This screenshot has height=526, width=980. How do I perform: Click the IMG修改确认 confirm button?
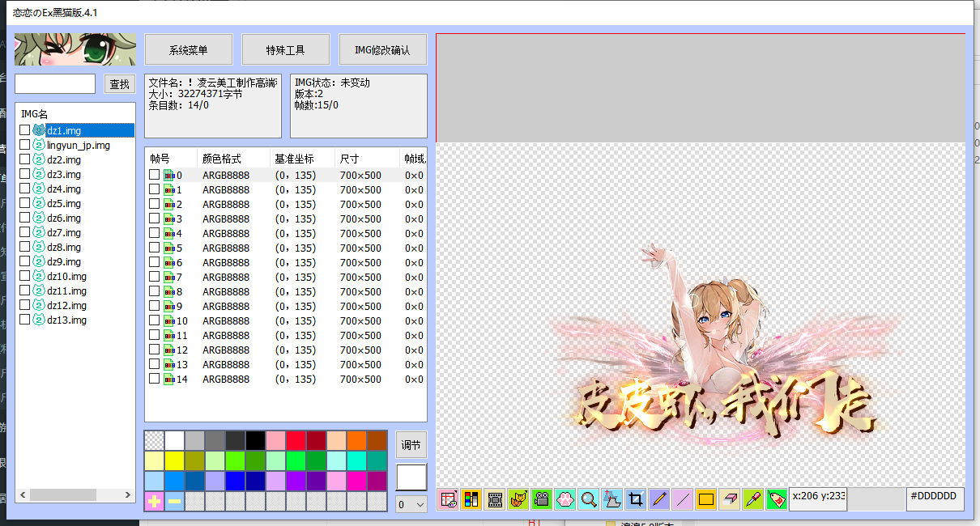click(x=382, y=49)
